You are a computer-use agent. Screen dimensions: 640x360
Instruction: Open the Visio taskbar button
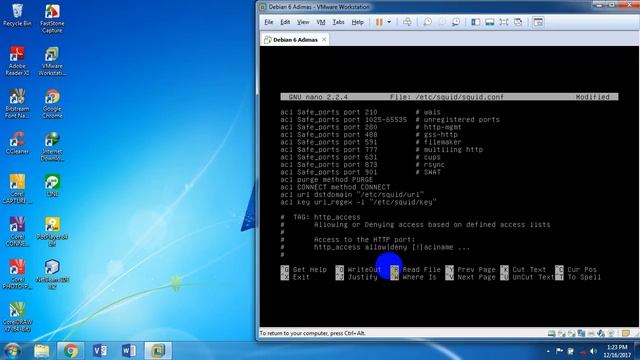pos(100,351)
